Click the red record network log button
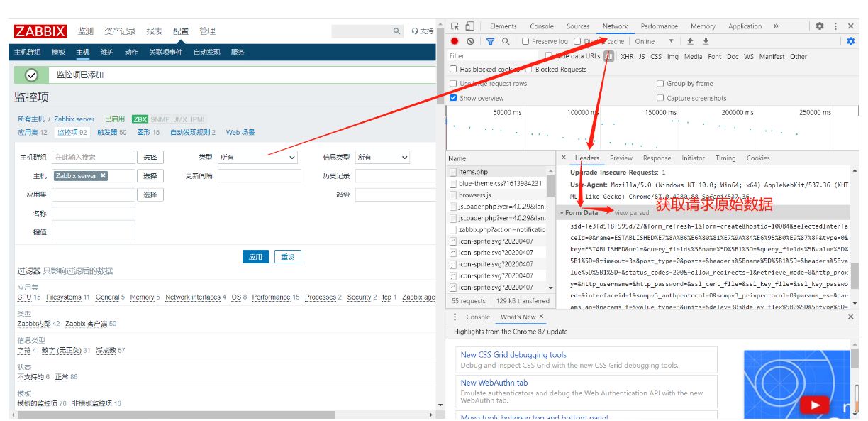 click(455, 41)
